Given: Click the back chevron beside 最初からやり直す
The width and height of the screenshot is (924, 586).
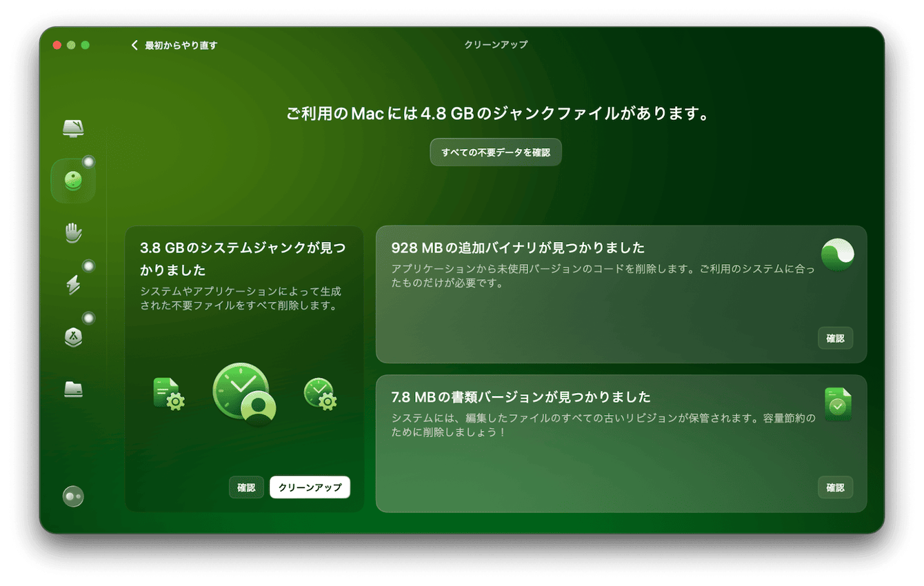Looking at the screenshot, I should coord(134,46).
